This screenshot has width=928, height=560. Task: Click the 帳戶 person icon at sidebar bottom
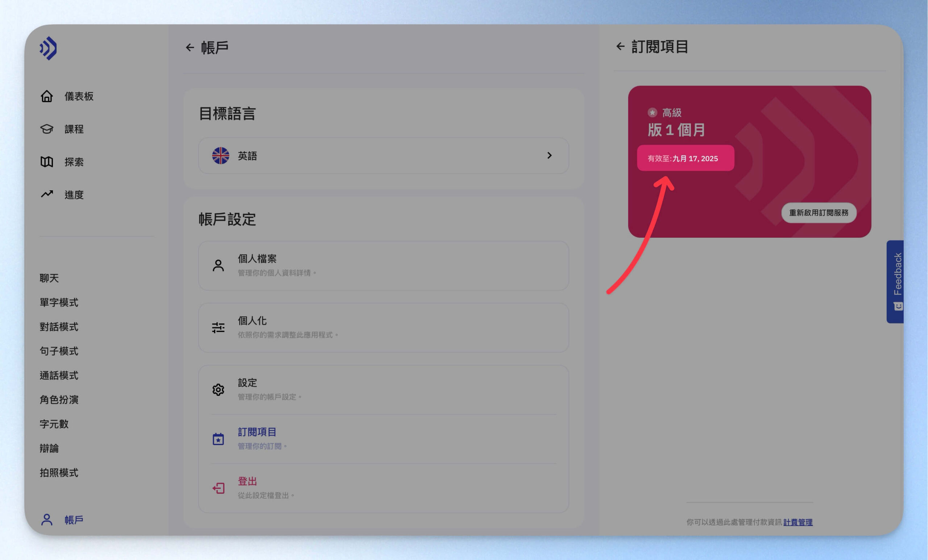click(47, 520)
